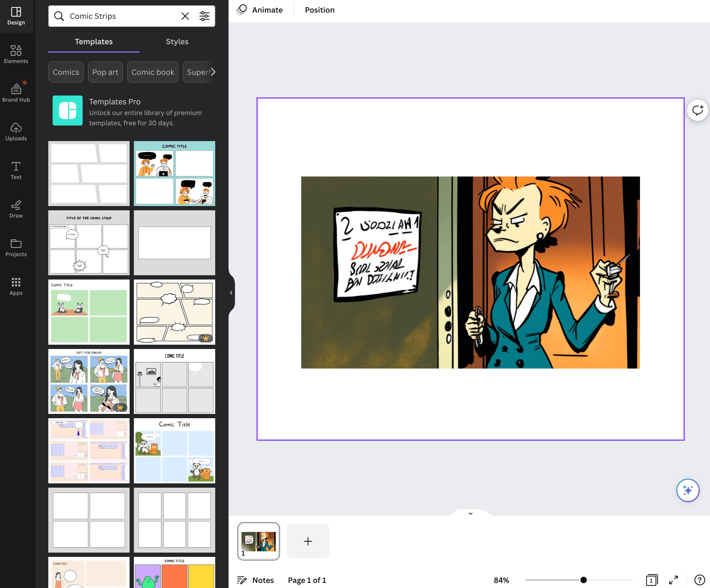710x588 pixels.
Task: Hide the page thumbnails strip
Action: coord(470,513)
